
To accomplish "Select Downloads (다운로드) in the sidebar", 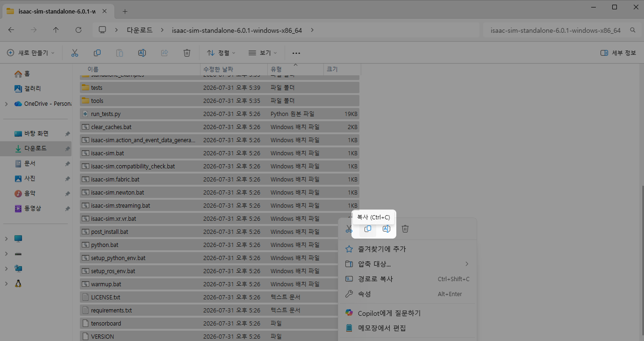I will [36, 148].
